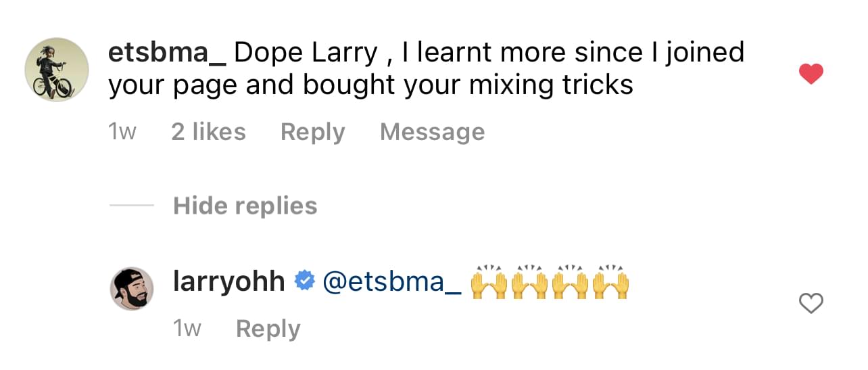Reply to larryohh's emoji response
868x370 pixels.
tap(268, 329)
